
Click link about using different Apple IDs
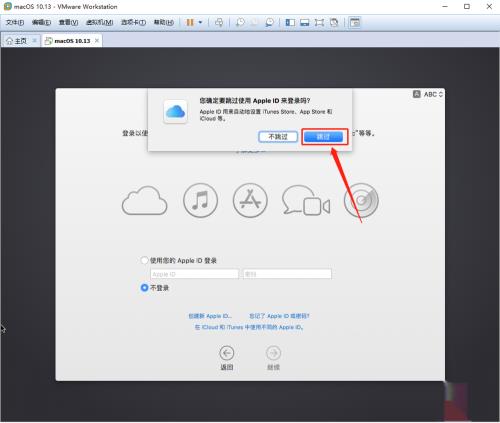coord(249,327)
